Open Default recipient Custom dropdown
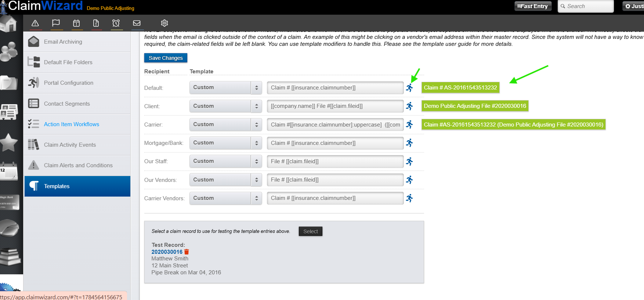This screenshot has width=644, height=300. pos(226,88)
